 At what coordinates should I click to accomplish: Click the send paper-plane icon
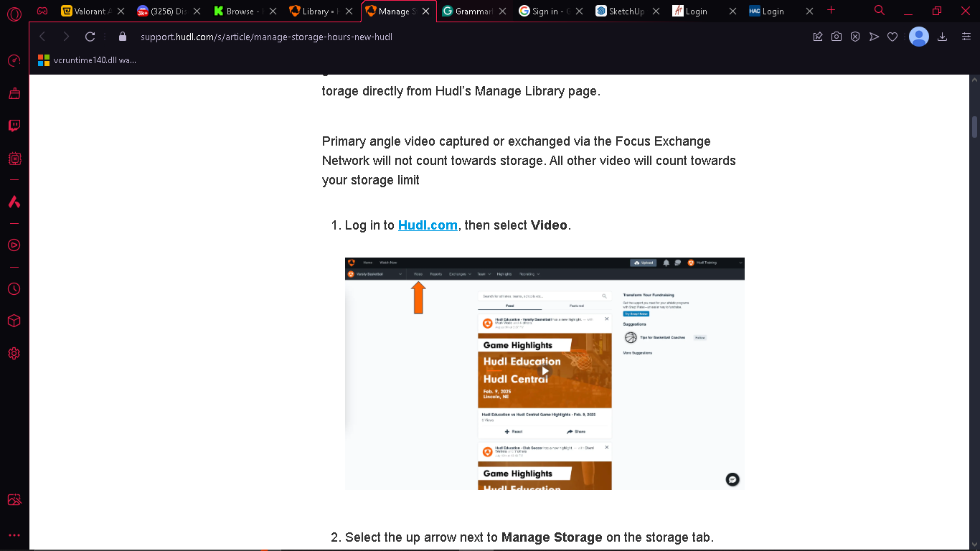tap(874, 37)
